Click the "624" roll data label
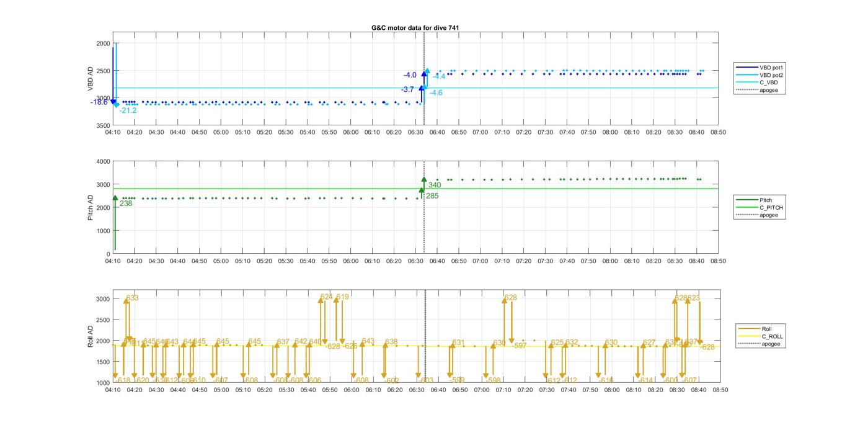Viewport: 868px width, 430px height. point(327,297)
